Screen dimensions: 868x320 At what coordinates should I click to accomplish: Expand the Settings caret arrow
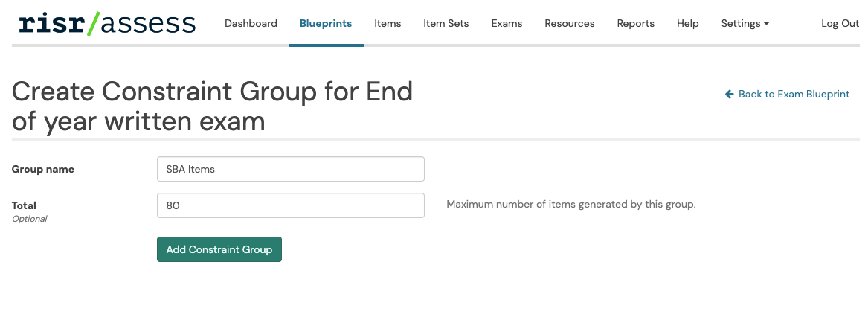click(x=766, y=23)
